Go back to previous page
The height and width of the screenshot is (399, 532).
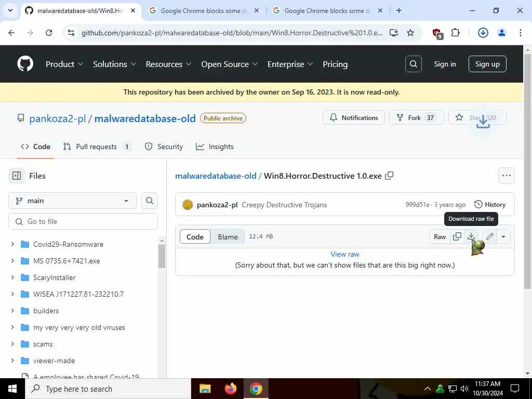11,33
